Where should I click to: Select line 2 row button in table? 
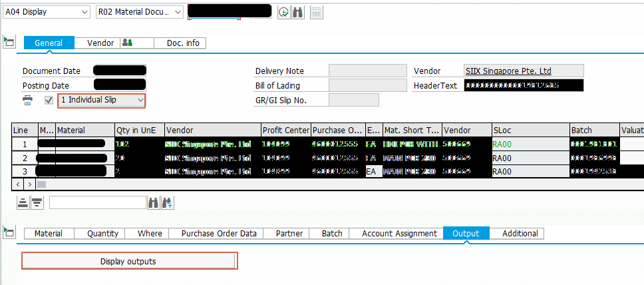click(25, 158)
